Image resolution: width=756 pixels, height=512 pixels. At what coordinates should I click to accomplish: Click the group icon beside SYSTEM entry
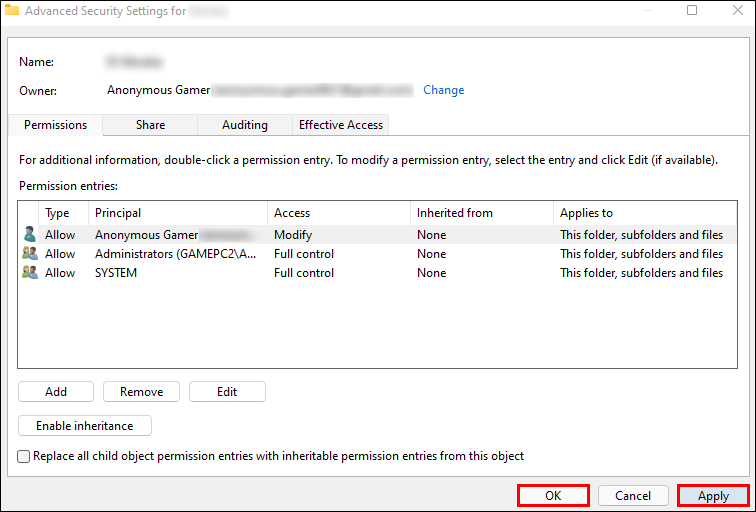point(29,272)
